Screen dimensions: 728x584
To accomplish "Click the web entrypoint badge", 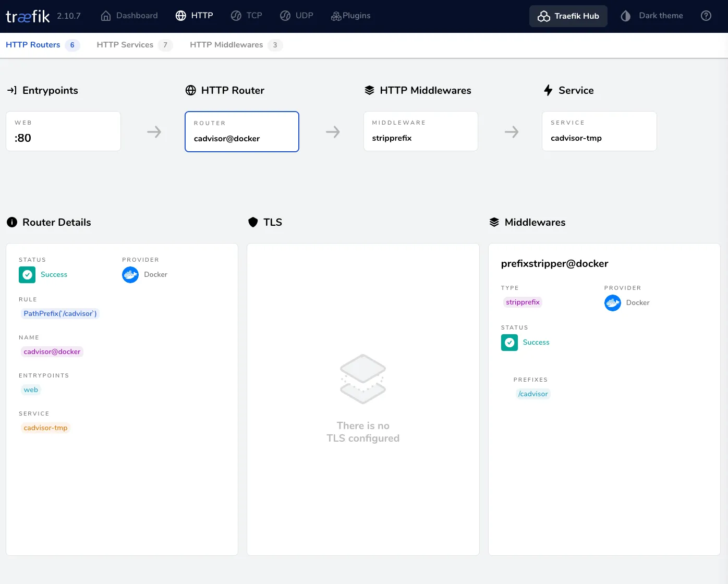I will (31, 390).
